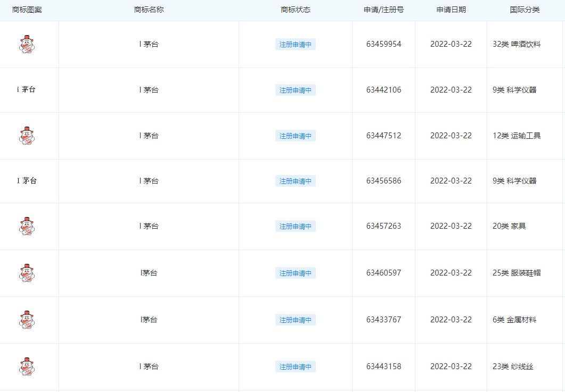Select the 商标名称 column header
This screenshot has height=392, width=565.
click(x=149, y=10)
